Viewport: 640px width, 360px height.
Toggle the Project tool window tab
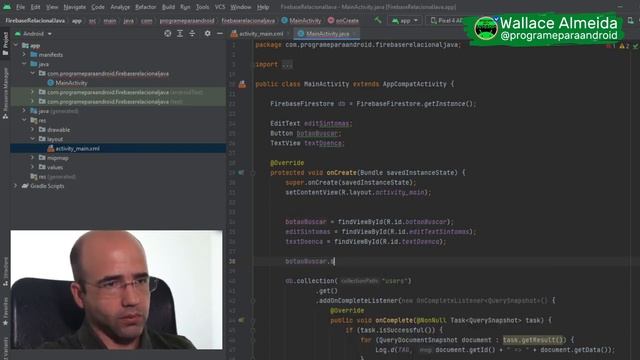(x=5, y=44)
